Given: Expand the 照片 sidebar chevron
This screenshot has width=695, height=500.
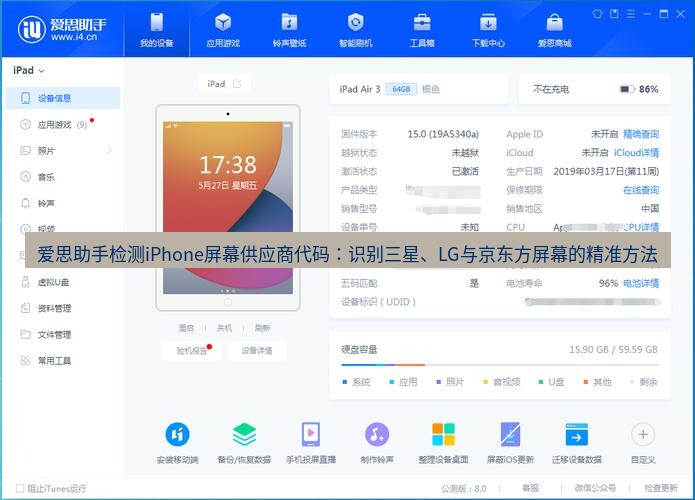Looking at the screenshot, I should [109, 151].
